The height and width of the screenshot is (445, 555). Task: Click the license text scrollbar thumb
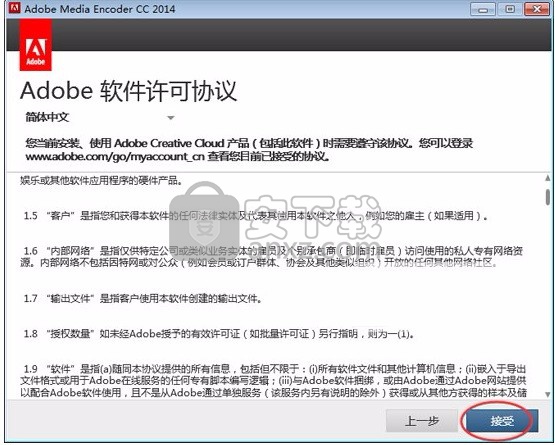pyautogui.click(x=548, y=196)
